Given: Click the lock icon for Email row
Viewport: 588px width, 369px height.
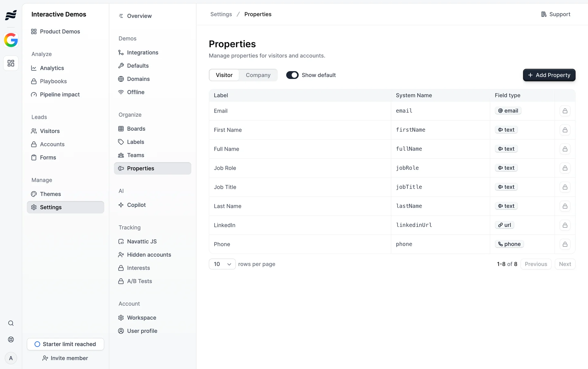Looking at the screenshot, I should 565,111.
